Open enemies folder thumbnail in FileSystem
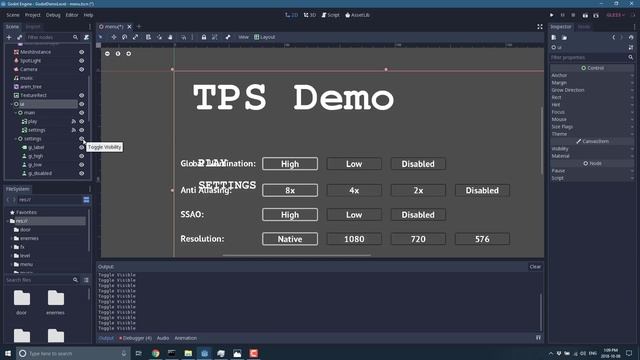The width and height of the screenshot is (640, 360). [x=56, y=302]
